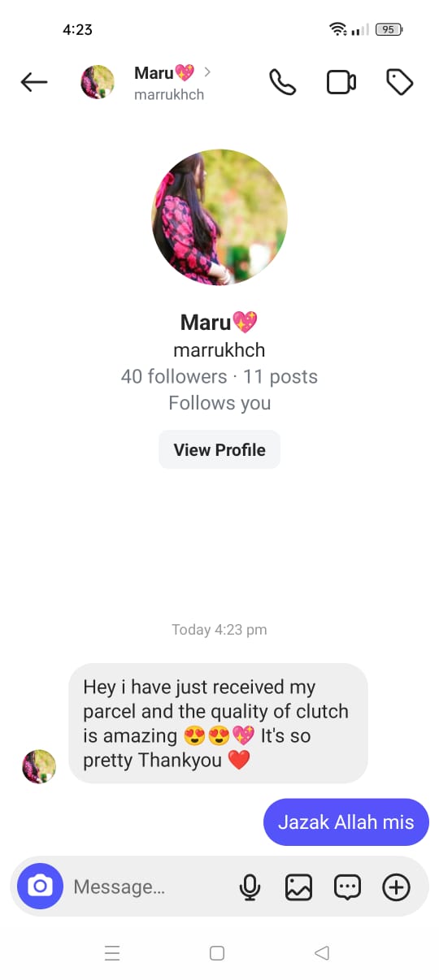The width and height of the screenshot is (439, 980).
Task: Select the received clutch quality message
Action: [x=218, y=723]
